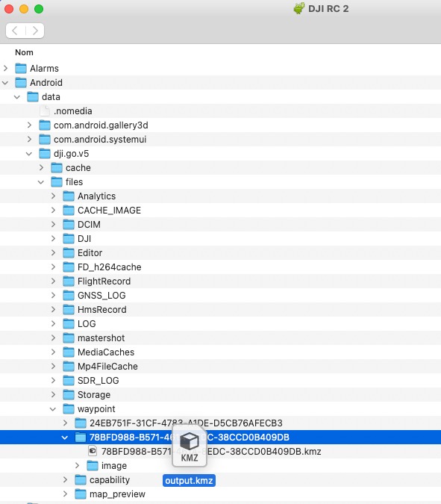441x504 pixels.
Task: Click the capability folder icon
Action: 81,480
